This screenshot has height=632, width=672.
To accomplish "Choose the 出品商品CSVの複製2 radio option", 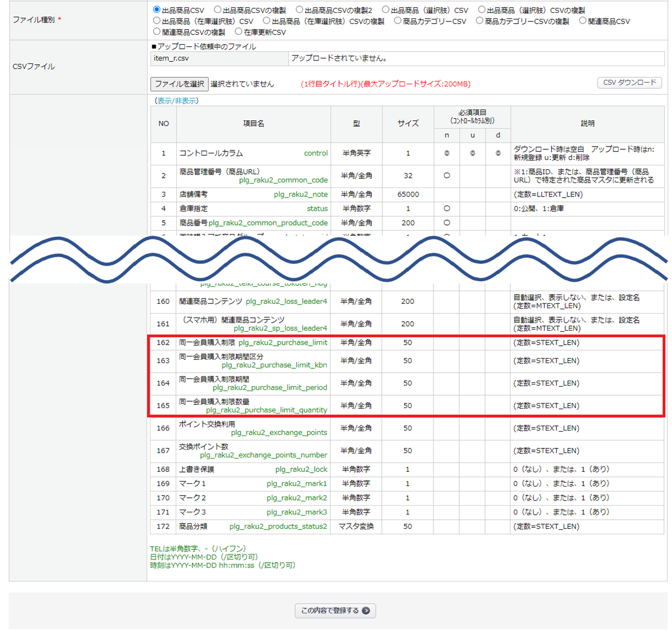I will click(300, 10).
